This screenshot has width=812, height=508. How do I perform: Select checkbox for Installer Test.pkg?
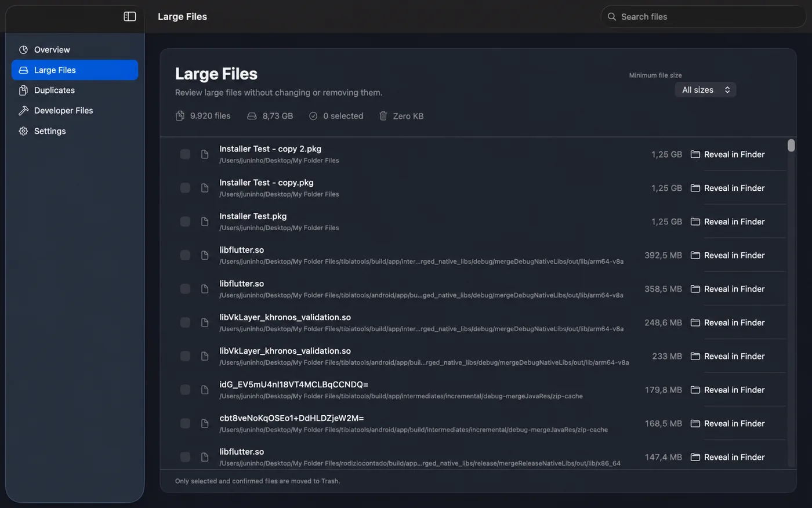(x=185, y=222)
